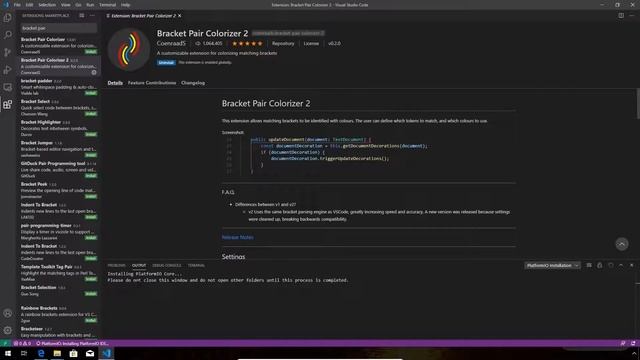Select the Extensions view icon
The width and height of the screenshot is (640, 360).
pyautogui.click(x=7, y=104)
